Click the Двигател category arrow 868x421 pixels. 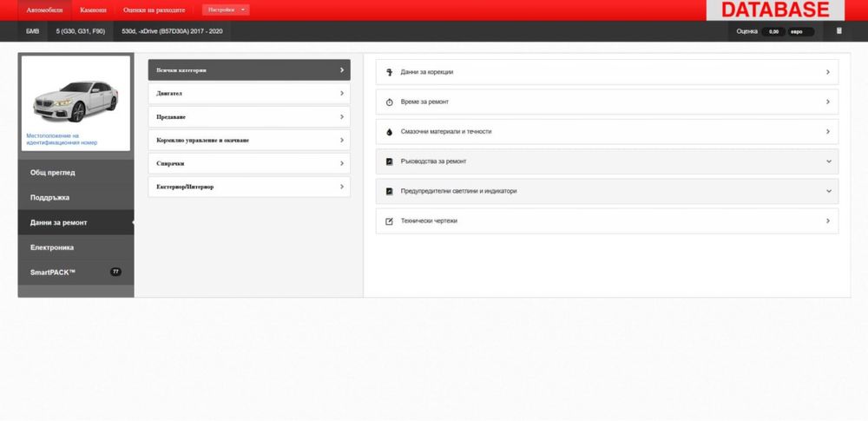coord(342,94)
